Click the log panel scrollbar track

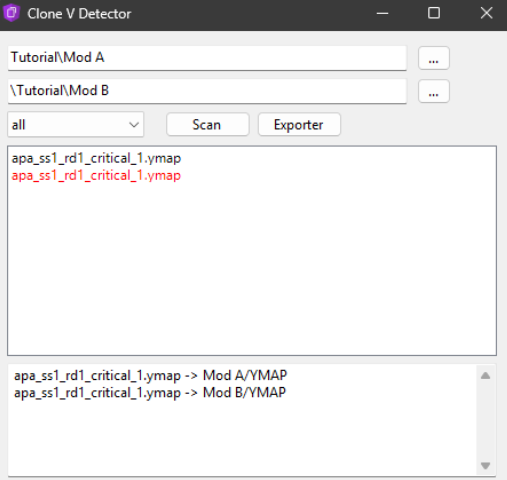click(x=486, y=421)
